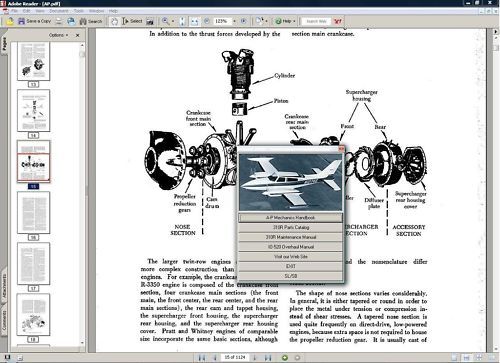Open the zoom percentage dropdown arrow
The image size is (500, 363).
[234, 21]
